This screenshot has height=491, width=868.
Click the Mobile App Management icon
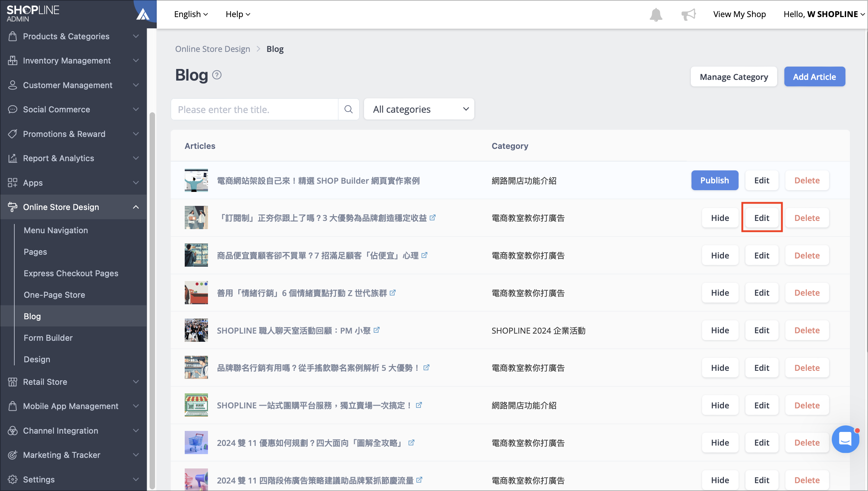pyautogui.click(x=13, y=406)
